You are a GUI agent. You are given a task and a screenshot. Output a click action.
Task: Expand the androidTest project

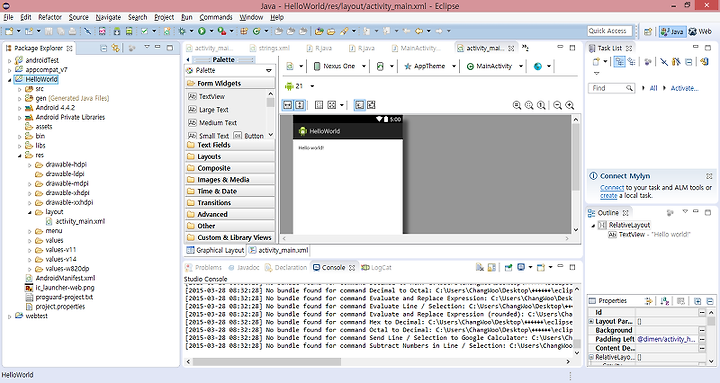[x=9, y=60]
